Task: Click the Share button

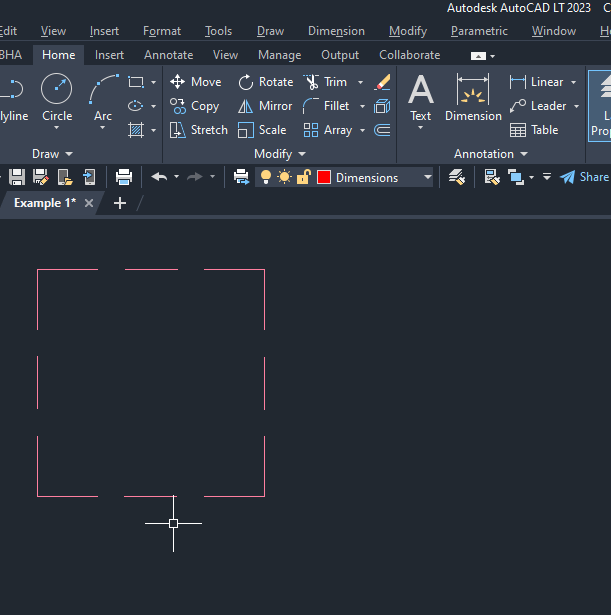Action: pyautogui.click(x=584, y=177)
